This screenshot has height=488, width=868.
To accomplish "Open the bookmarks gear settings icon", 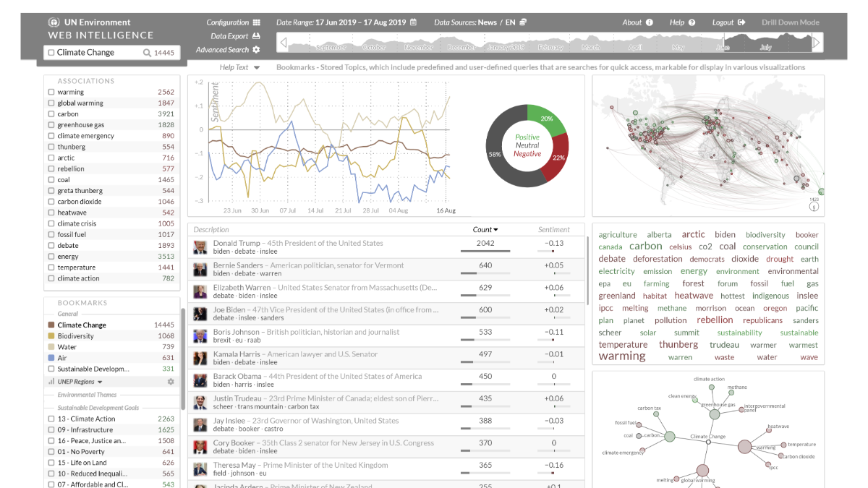I will pyautogui.click(x=171, y=382).
